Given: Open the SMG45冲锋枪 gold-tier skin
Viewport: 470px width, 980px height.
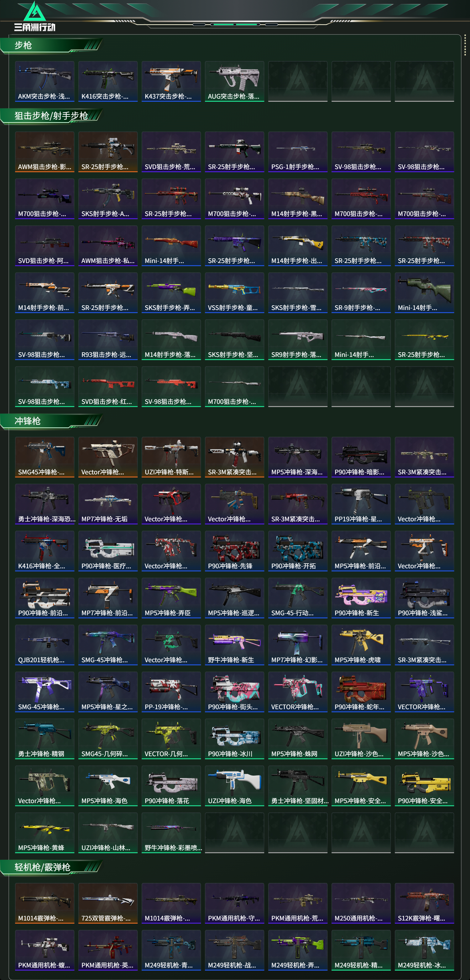Looking at the screenshot, I should tap(44, 457).
